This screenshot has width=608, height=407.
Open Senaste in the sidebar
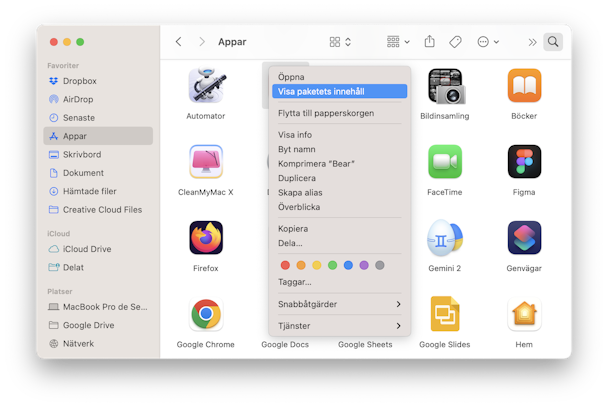click(98, 118)
